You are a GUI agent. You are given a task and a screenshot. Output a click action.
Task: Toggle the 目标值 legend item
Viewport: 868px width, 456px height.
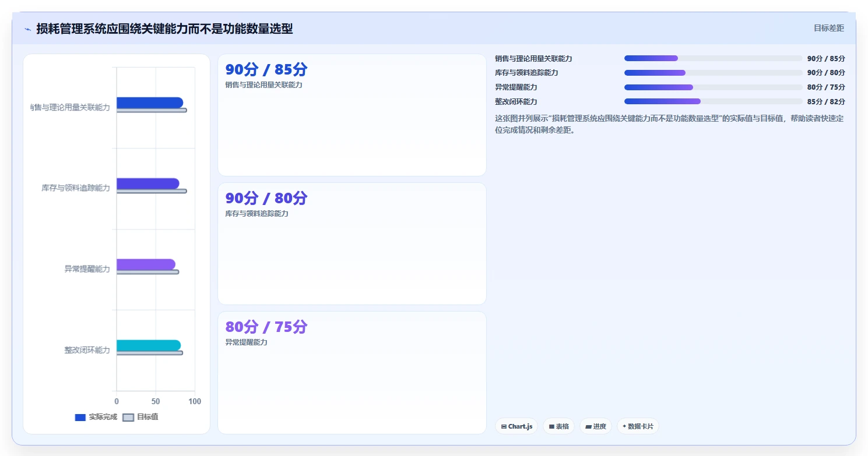[x=140, y=417]
